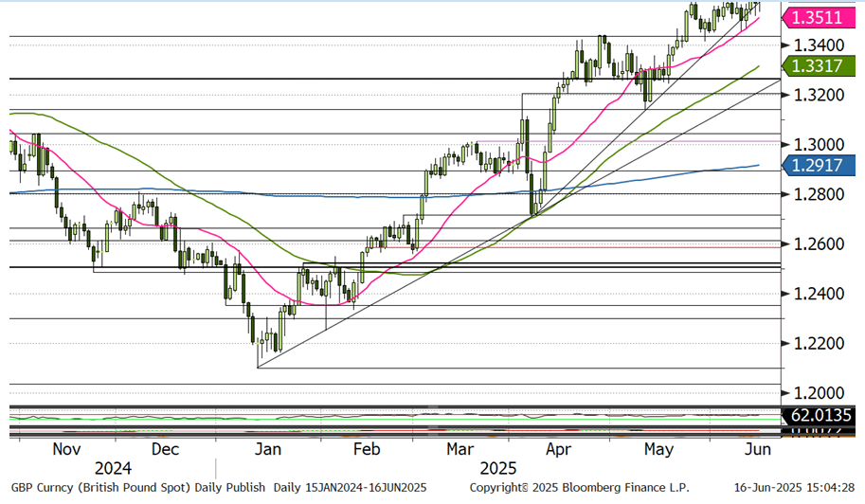Click the 2025 year label
This screenshot has height=504, width=865.
coord(496,468)
